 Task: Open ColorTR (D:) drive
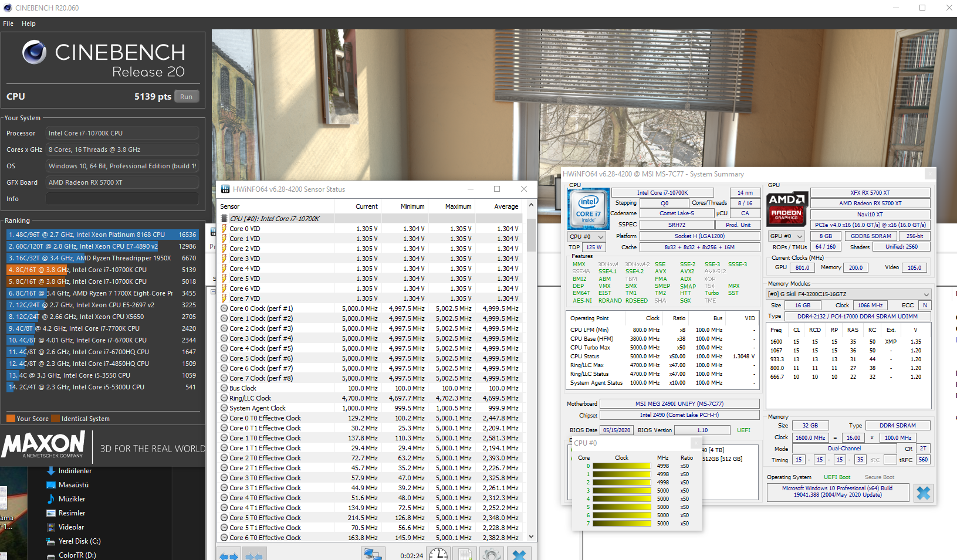(x=71, y=555)
